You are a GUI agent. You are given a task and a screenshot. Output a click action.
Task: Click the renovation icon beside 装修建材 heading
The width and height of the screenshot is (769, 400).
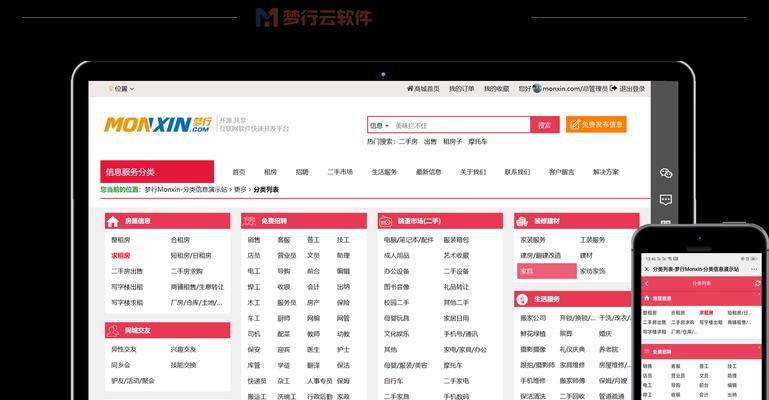522,222
